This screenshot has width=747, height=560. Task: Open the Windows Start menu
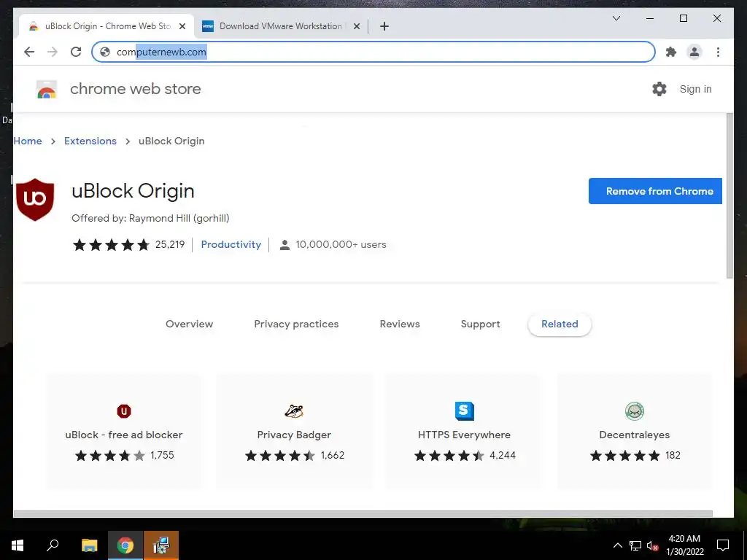point(18,545)
